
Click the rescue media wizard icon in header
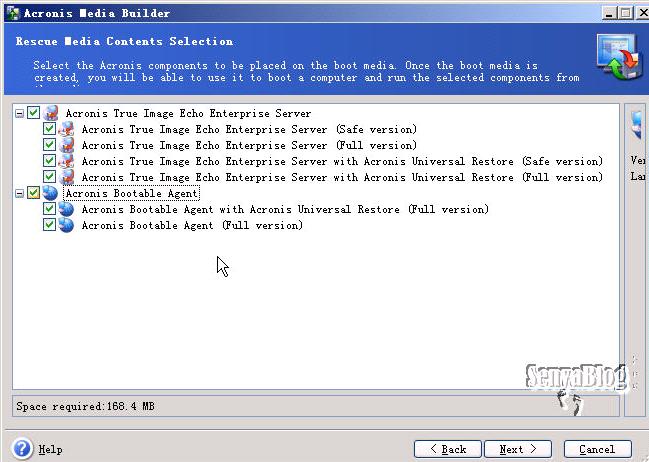pos(618,57)
